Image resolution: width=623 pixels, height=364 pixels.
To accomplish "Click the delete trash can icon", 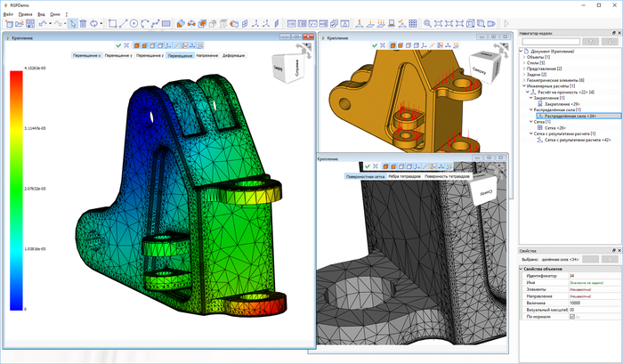I will (84, 23).
